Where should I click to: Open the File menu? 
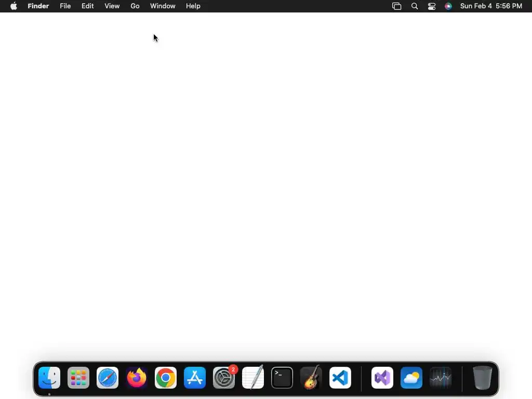(x=65, y=6)
